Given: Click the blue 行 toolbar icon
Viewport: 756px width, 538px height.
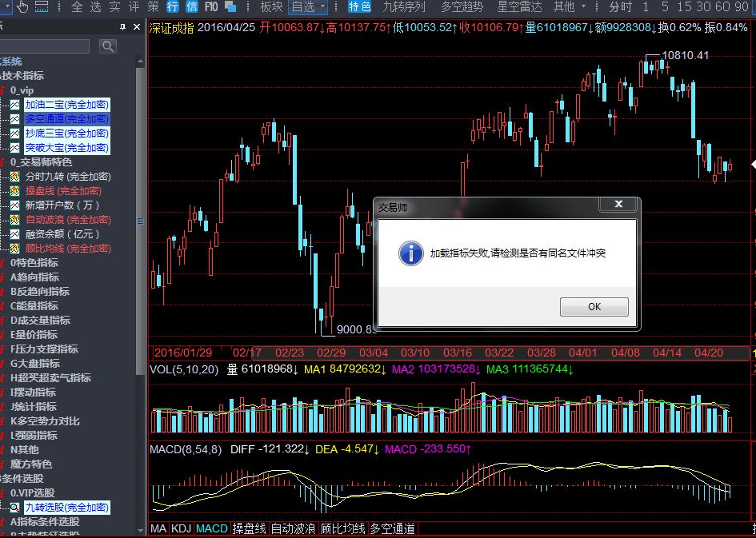Looking at the screenshot, I should point(173,7).
